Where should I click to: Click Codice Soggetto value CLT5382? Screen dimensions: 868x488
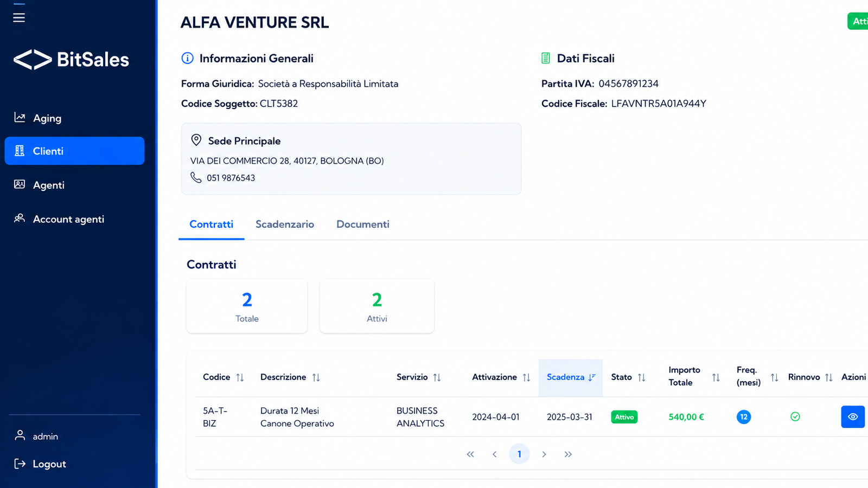pos(279,104)
